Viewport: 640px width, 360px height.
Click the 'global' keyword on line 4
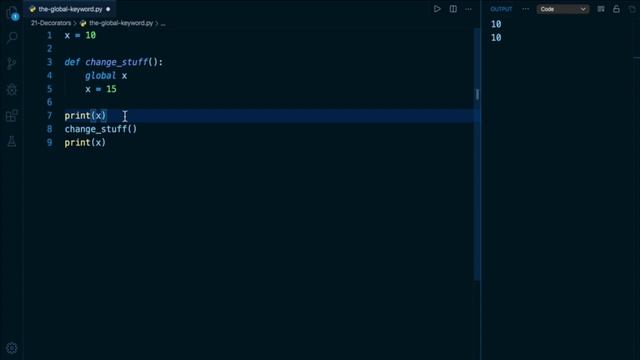click(100, 76)
